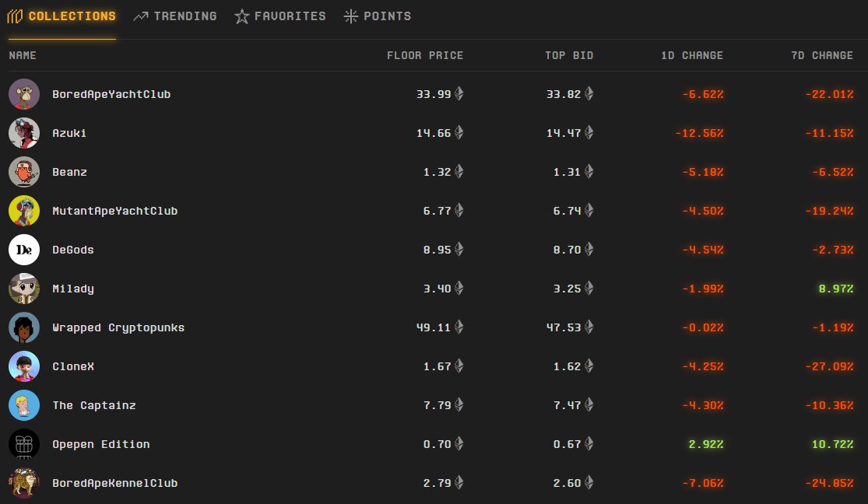Image resolution: width=868 pixels, height=504 pixels.
Task: Click the ETH icon beside floor 0.70
Action: 459,443
